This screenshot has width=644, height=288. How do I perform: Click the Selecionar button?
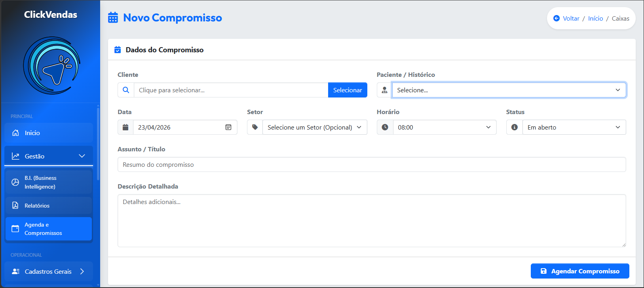click(x=348, y=90)
